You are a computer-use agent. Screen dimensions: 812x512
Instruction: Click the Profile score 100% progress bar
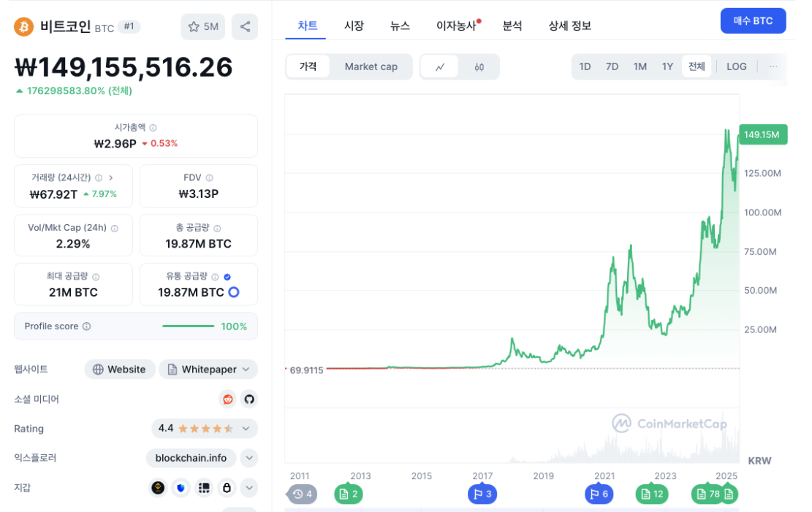point(188,326)
